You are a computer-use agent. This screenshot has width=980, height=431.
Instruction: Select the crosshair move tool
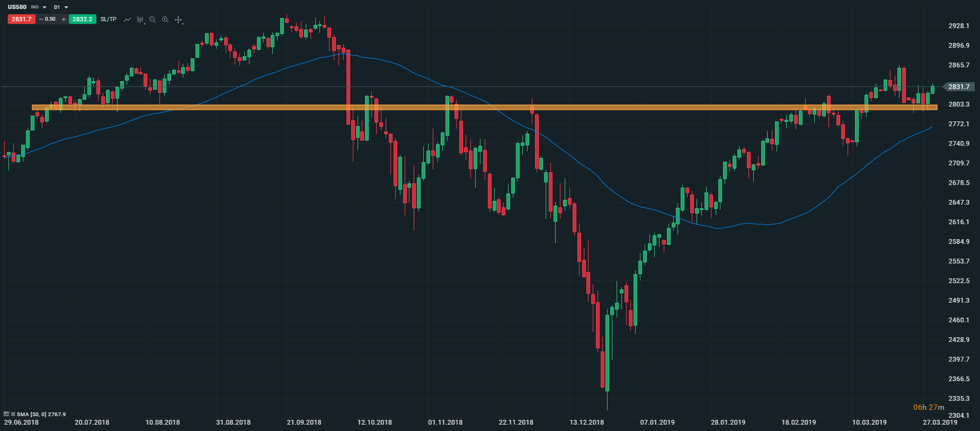[179, 20]
